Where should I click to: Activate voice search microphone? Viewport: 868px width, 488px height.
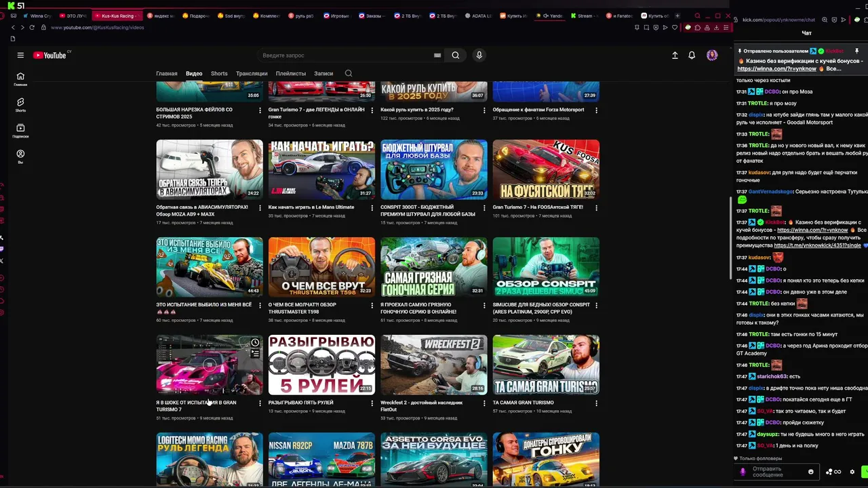pyautogui.click(x=479, y=56)
